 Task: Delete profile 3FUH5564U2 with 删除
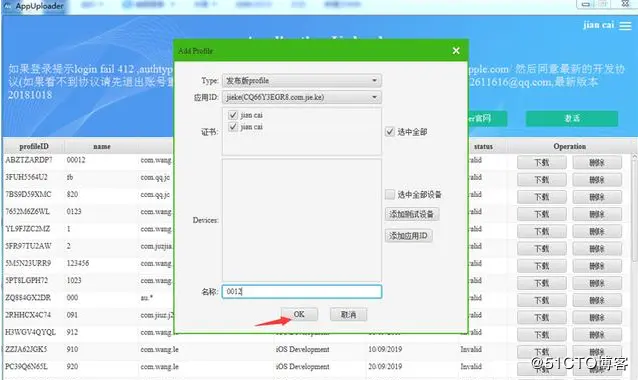coord(597,180)
